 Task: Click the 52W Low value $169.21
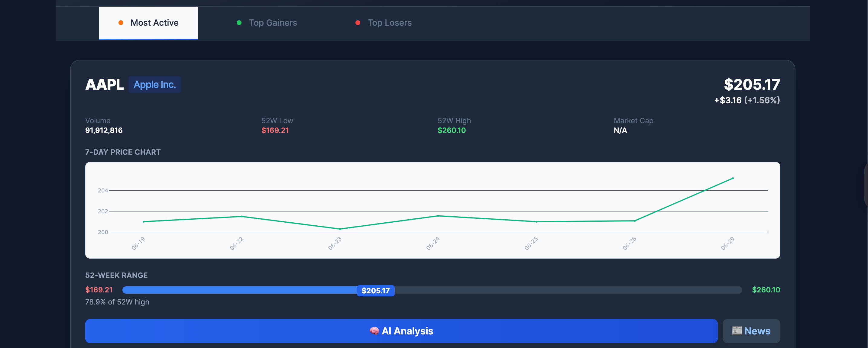click(275, 130)
